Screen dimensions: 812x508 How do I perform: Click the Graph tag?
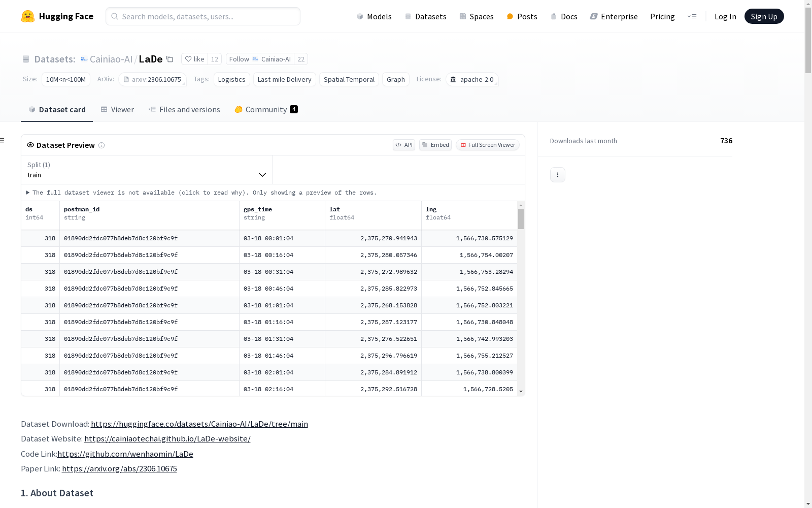(x=396, y=79)
